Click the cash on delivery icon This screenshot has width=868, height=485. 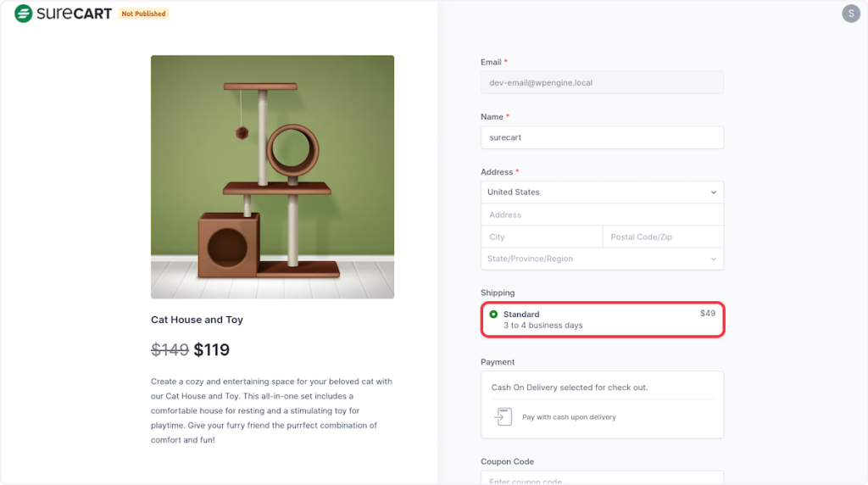tap(503, 417)
